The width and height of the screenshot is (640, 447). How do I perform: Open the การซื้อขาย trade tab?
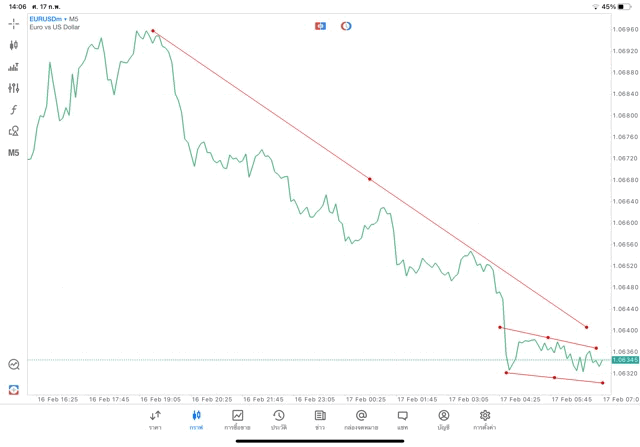tap(238, 420)
